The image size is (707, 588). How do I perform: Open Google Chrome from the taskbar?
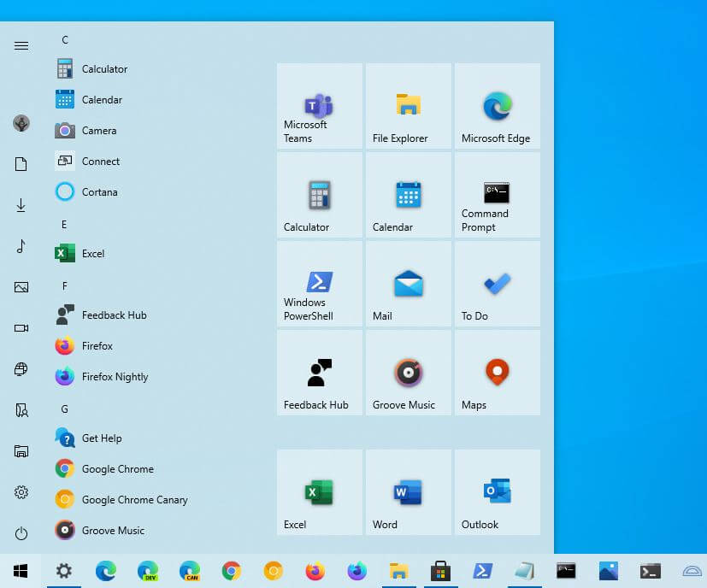pos(232,571)
